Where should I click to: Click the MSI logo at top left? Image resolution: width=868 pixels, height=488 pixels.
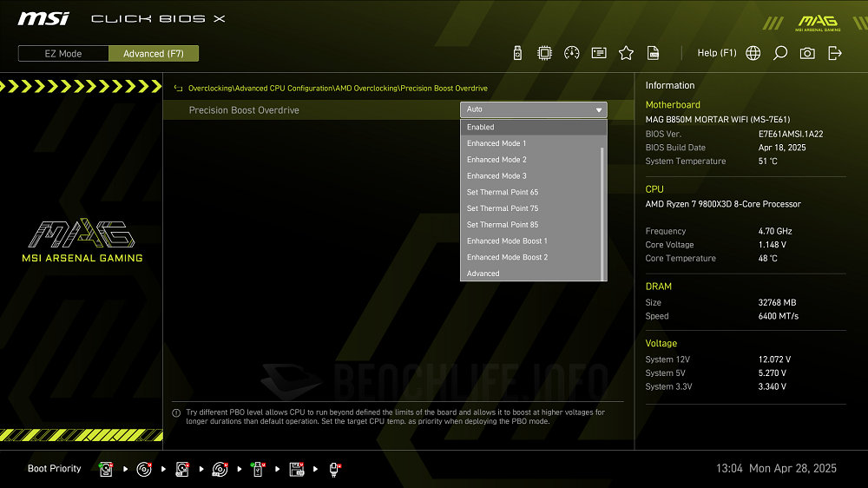43,19
